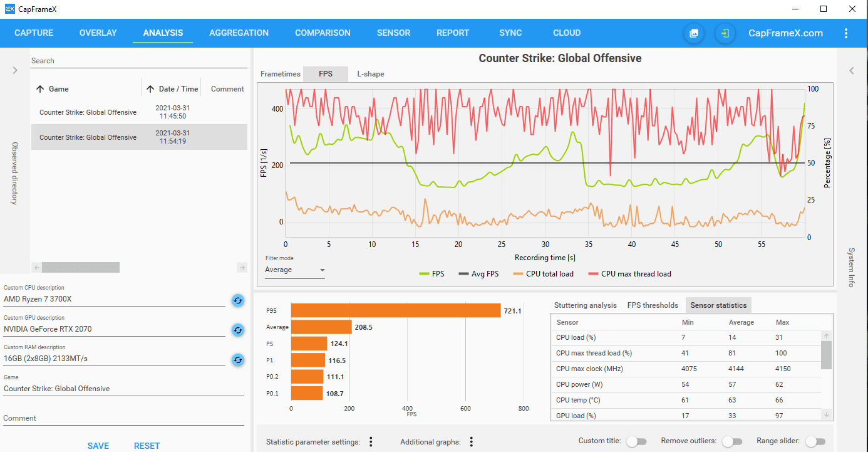The width and height of the screenshot is (868, 452).
Task: Click the Custom RAM description field
Action: (x=114, y=359)
